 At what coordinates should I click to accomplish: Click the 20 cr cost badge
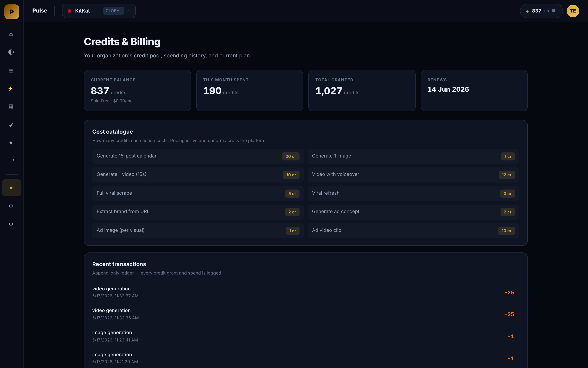(291, 157)
